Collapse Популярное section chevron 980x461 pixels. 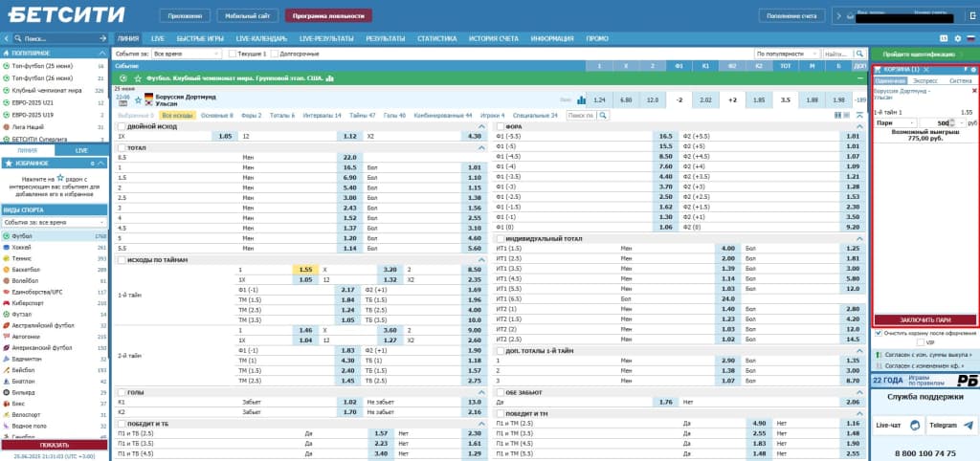101,54
